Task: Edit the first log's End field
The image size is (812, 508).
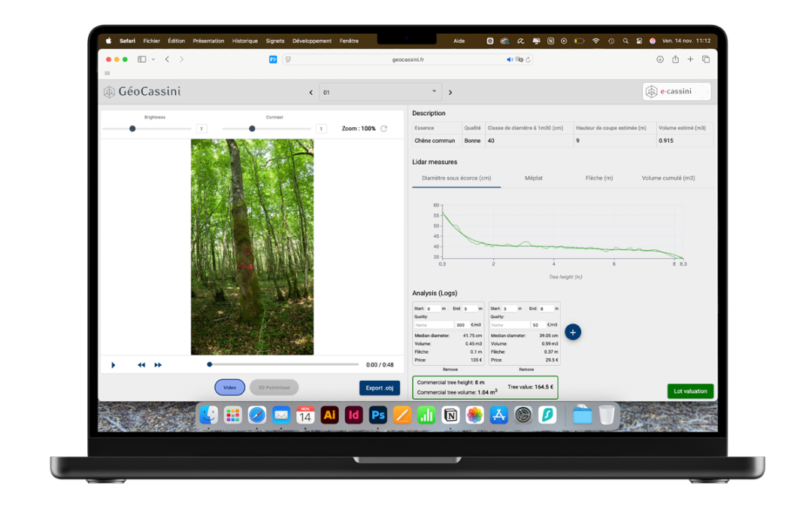Action: pos(470,309)
